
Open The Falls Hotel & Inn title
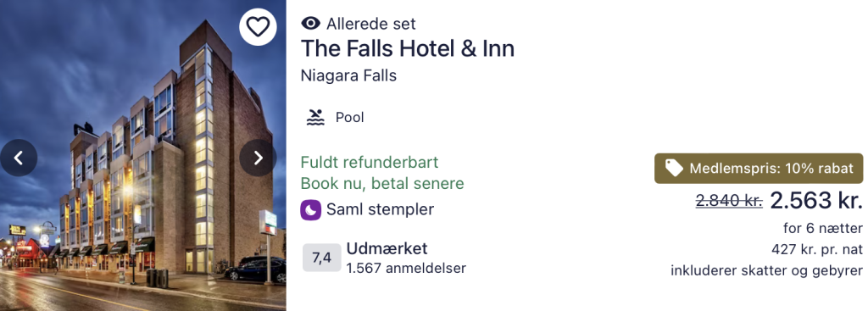click(x=408, y=48)
